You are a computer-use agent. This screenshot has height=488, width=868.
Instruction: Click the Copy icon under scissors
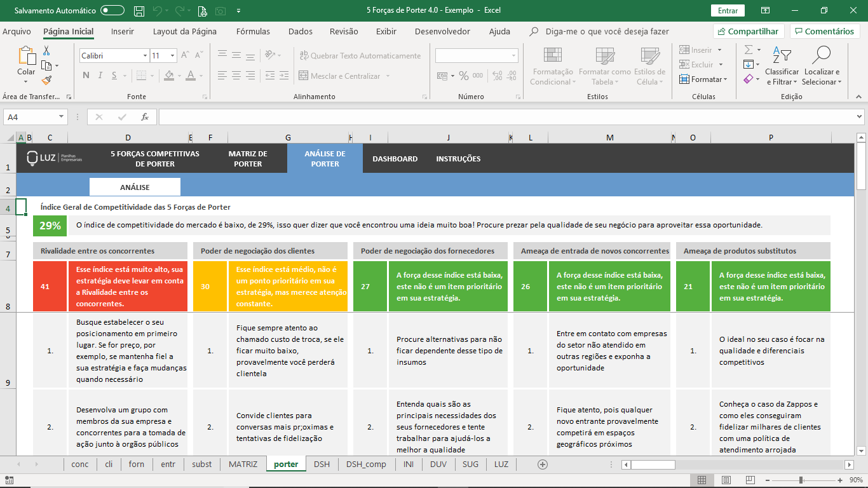47,65
